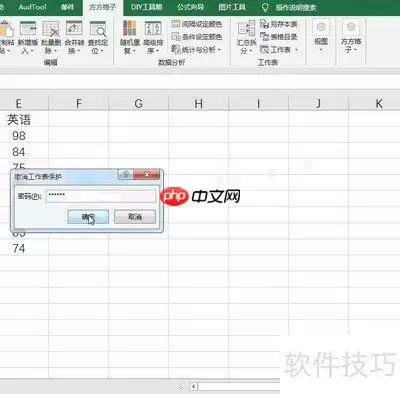400x394 pixels.
Task: Select the cell with value 74
Action: tap(19, 248)
